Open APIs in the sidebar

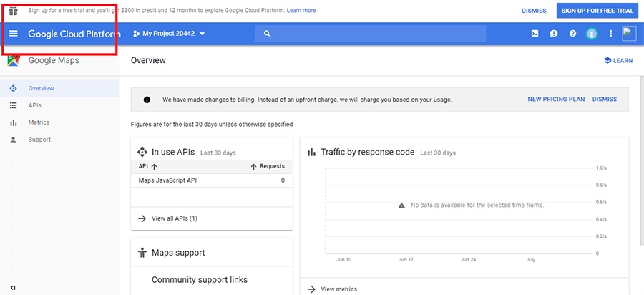pos(34,105)
